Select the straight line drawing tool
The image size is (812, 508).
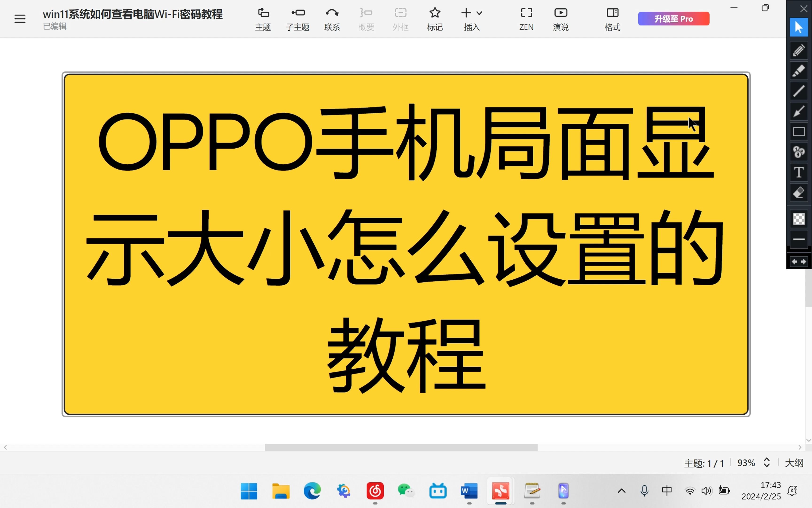coord(799,91)
